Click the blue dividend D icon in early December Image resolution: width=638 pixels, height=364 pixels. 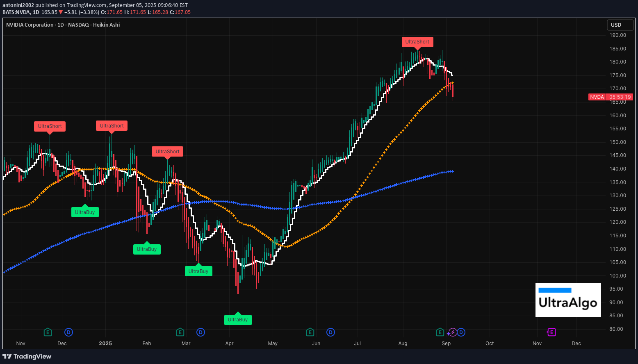point(68,332)
